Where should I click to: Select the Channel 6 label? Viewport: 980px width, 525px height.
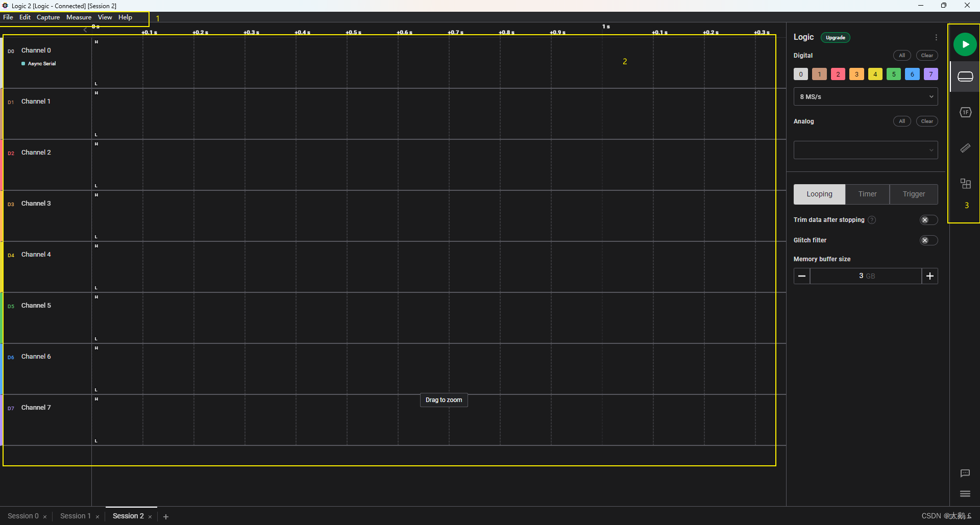coord(36,357)
